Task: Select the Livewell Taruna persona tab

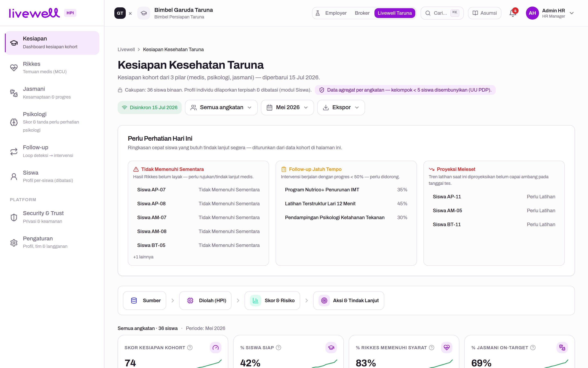Action: (x=395, y=13)
